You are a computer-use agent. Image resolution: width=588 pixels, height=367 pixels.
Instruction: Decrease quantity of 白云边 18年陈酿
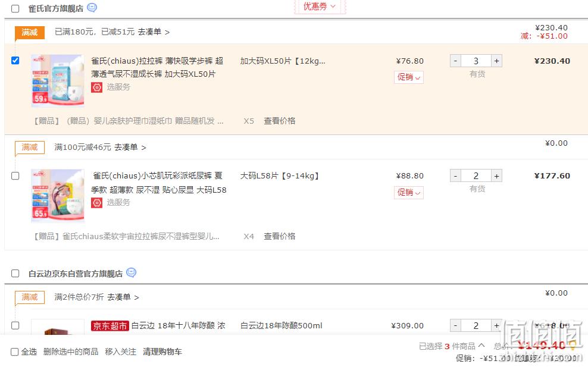(x=456, y=326)
